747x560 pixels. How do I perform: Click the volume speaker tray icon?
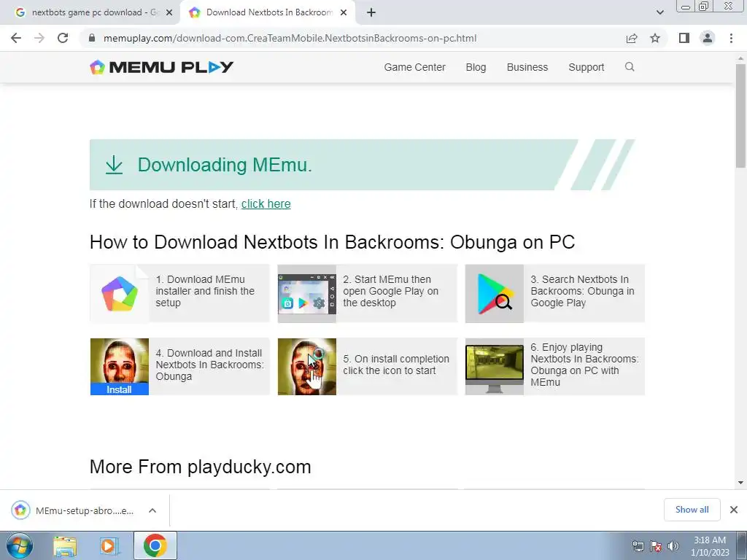(673, 546)
